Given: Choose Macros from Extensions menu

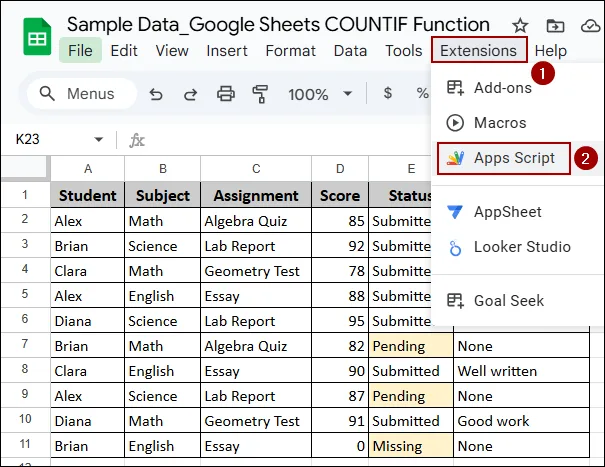Looking at the screenshot, I should [518, 123].
